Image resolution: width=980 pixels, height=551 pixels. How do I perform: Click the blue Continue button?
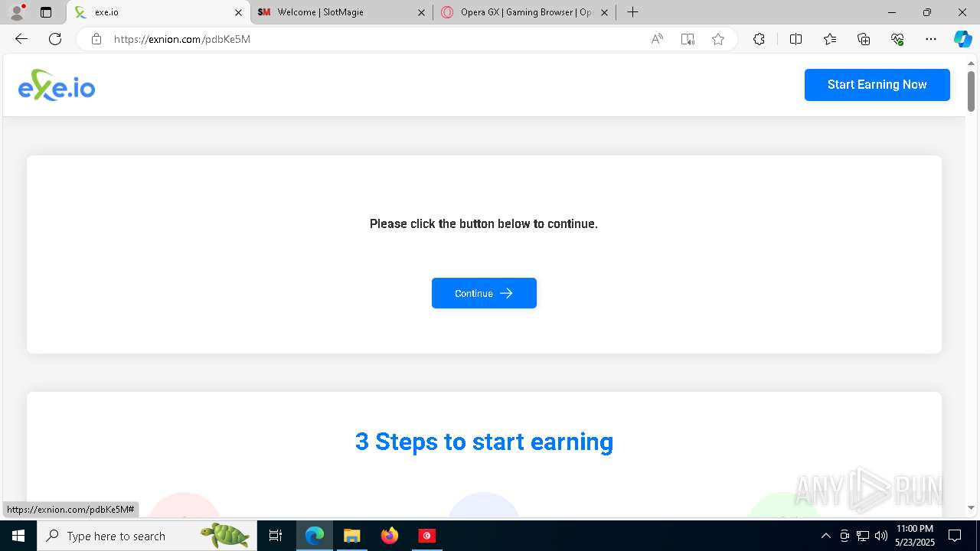tap(484, 293)
